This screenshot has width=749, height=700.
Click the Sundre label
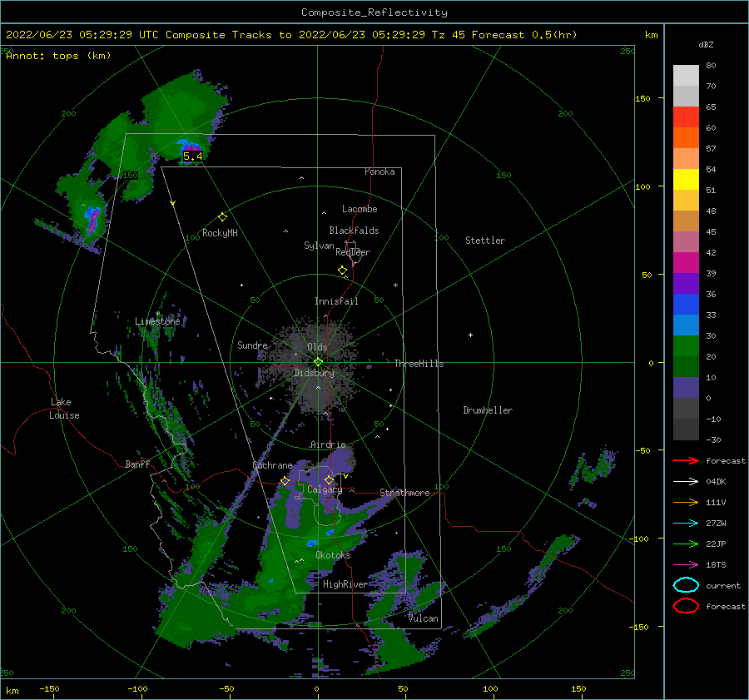(252, 345)
